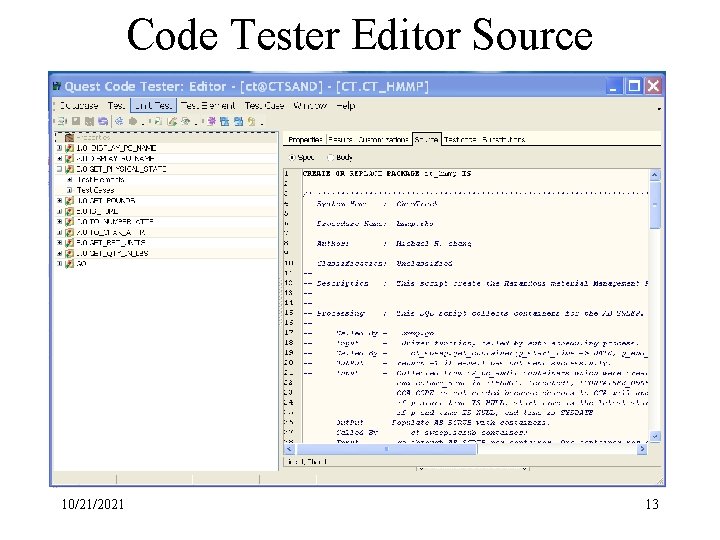This screenshot has width=720, height=540.
Task: Click the Processing comment line 15
Action: click(473, 313)
